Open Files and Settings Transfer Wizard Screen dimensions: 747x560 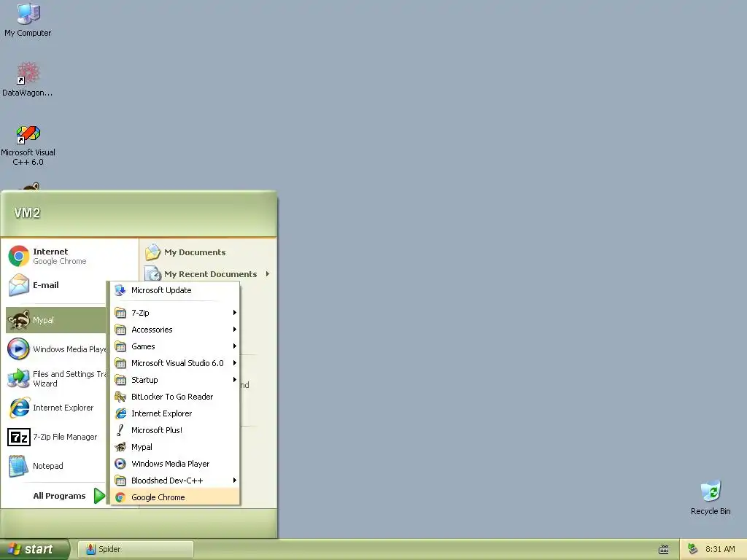tap(55, 378)
